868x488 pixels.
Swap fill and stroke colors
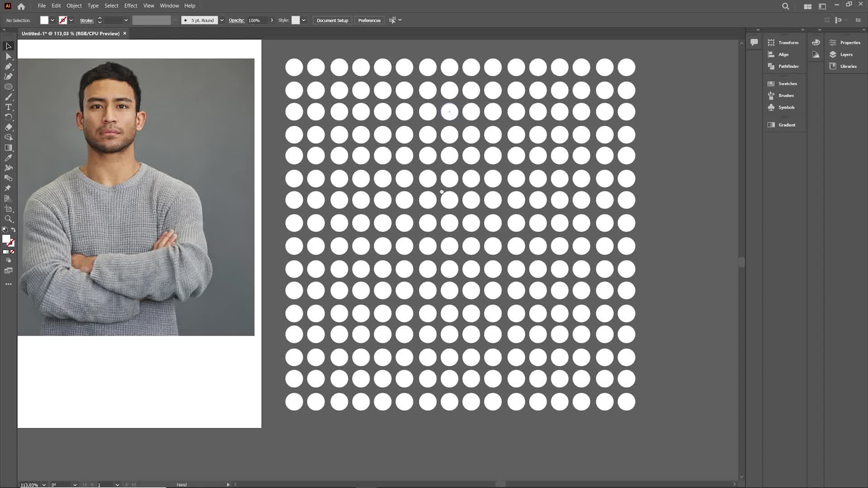[13, 230]
